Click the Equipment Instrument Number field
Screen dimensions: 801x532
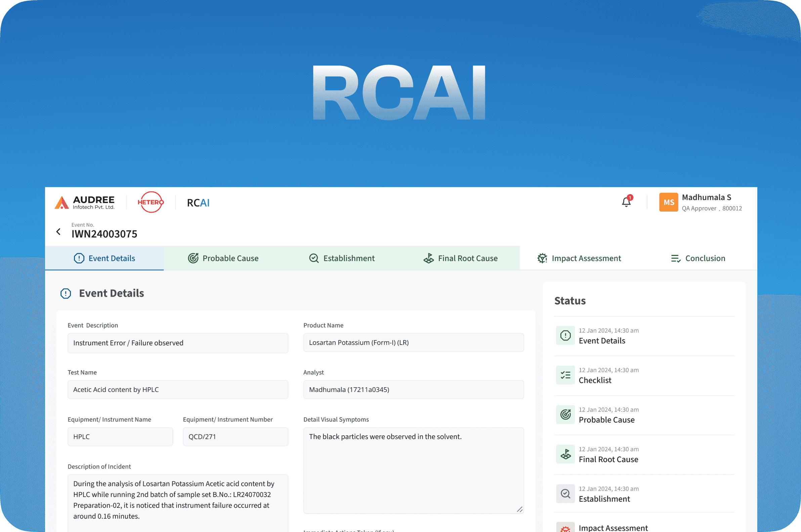(x=236, y=437)
